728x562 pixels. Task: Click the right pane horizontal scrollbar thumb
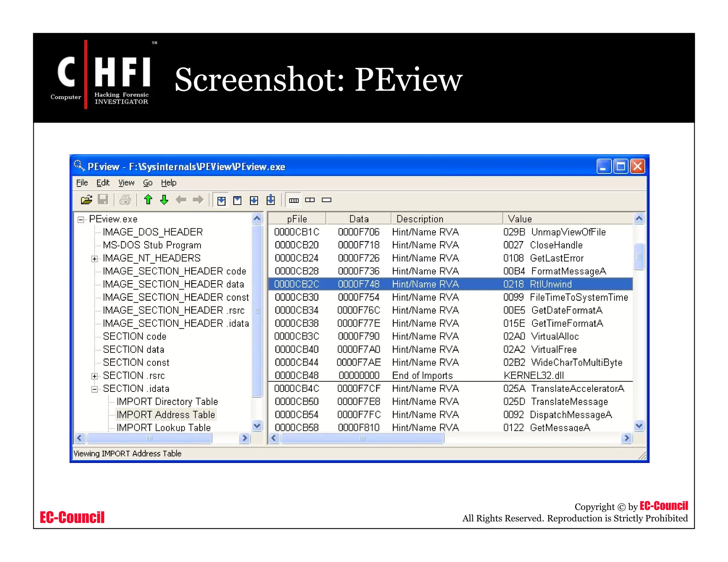(362, 438)
